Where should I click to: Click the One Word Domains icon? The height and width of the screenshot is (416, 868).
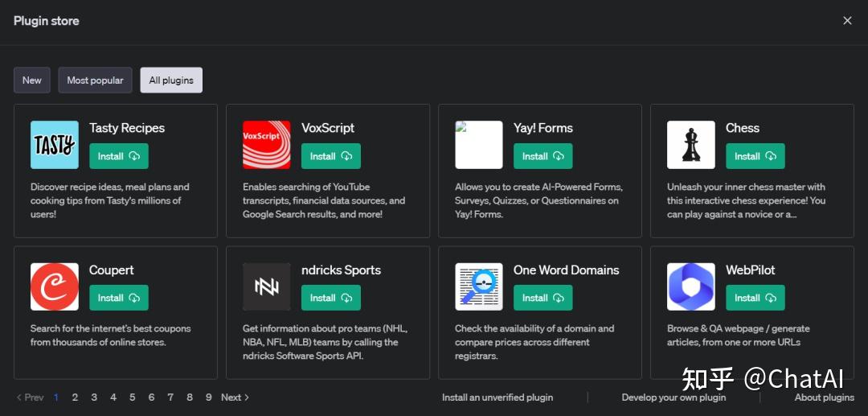pos(479,286)
